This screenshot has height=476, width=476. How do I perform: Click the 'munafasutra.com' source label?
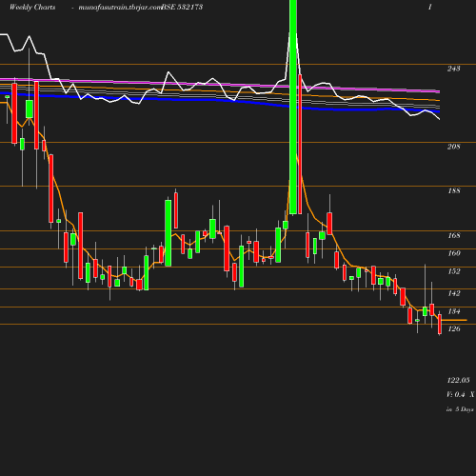121,7
